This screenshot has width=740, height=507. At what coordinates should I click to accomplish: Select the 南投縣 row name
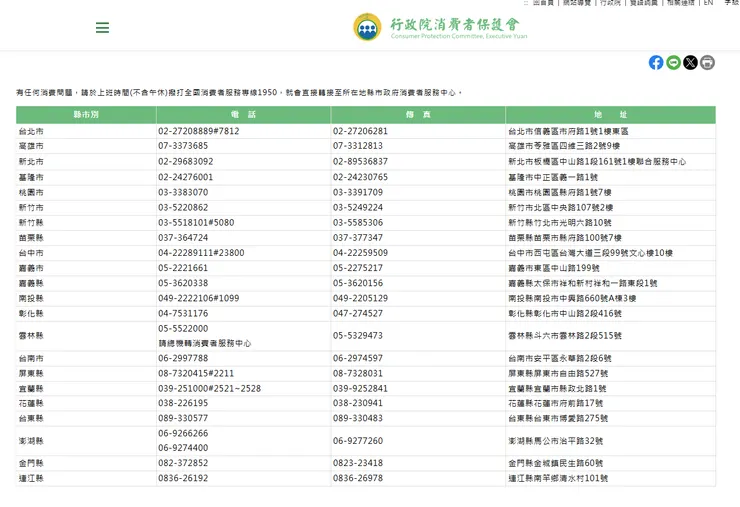click(x=31, y=298)
